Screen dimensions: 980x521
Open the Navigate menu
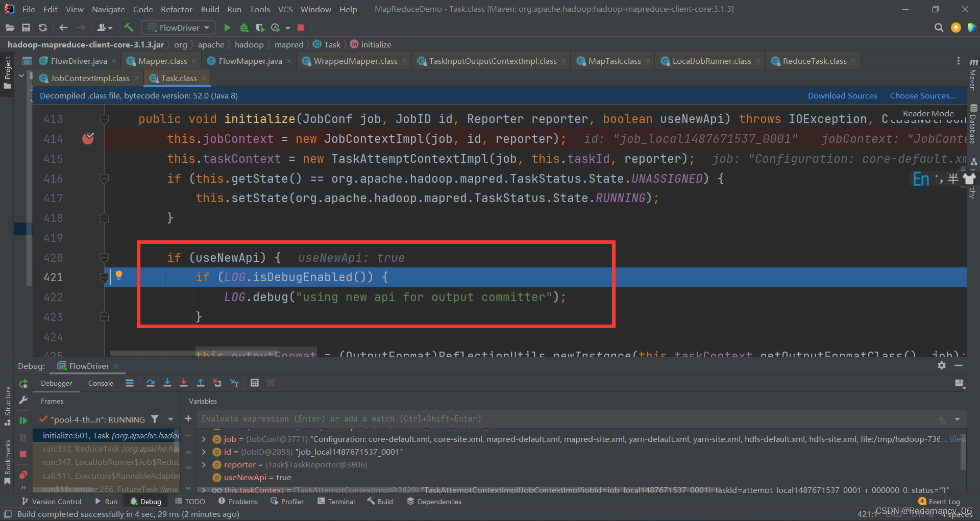coord(108,9)
